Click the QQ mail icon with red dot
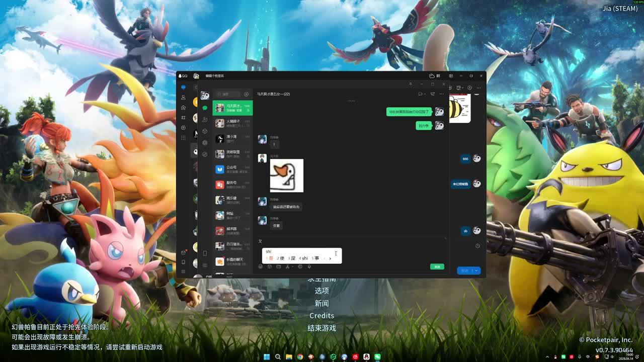The height and width of the screenshot is (362, 644). pos(183,252)
